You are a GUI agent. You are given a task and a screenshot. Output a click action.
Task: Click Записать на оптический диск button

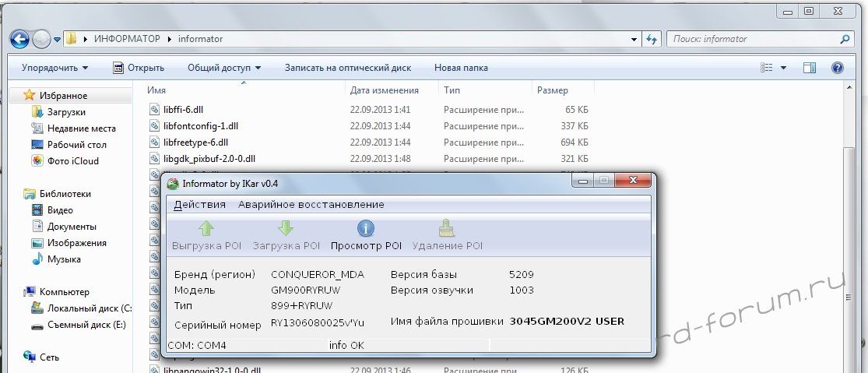347,68
